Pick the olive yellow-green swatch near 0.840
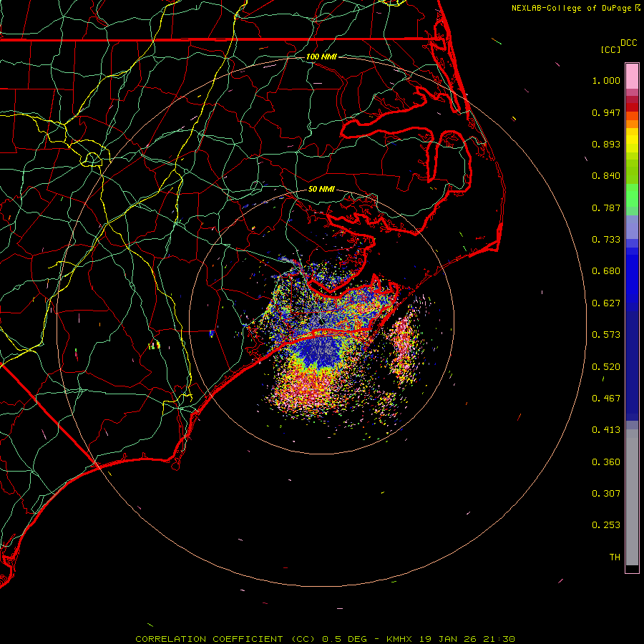644x644 pixels. coord(632,172)
